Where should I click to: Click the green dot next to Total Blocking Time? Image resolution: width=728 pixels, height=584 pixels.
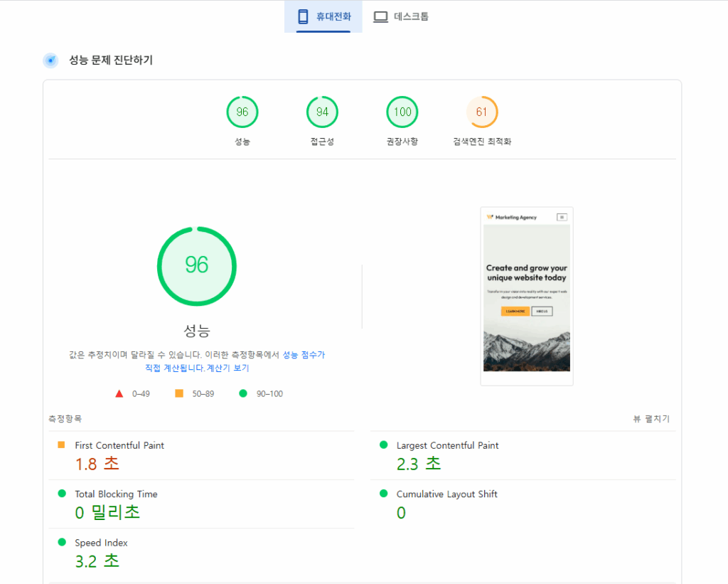tap(63, 494)
